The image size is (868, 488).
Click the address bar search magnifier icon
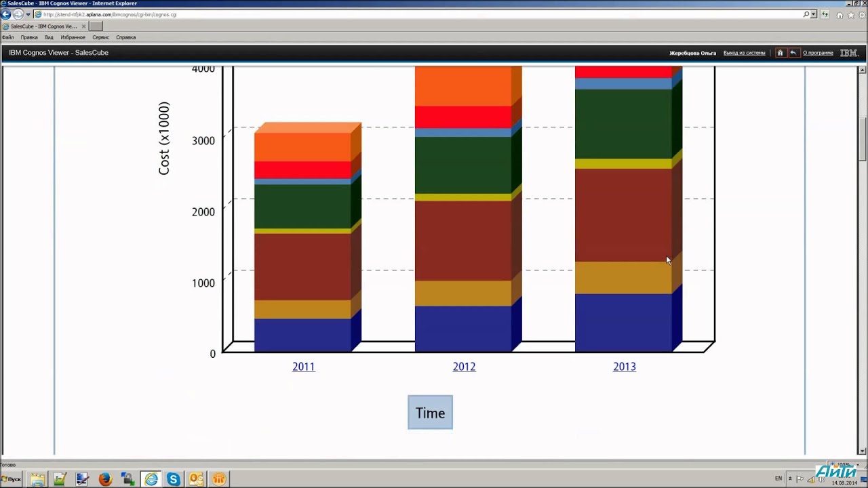click(806, 14)
